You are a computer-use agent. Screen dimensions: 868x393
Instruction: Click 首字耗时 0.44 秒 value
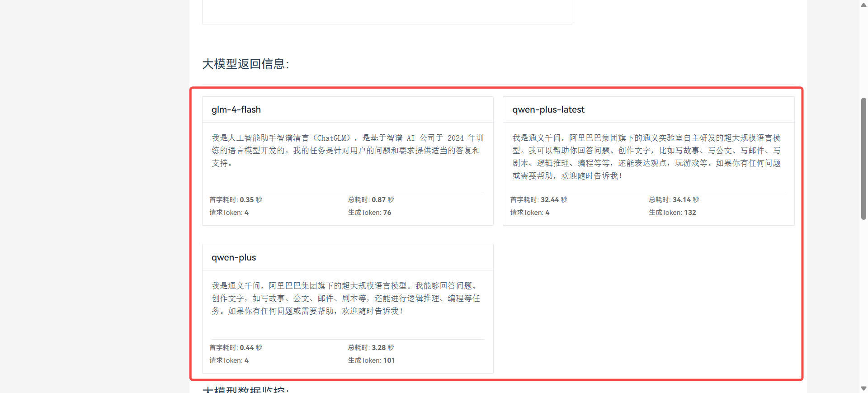(x=236, y=347)
